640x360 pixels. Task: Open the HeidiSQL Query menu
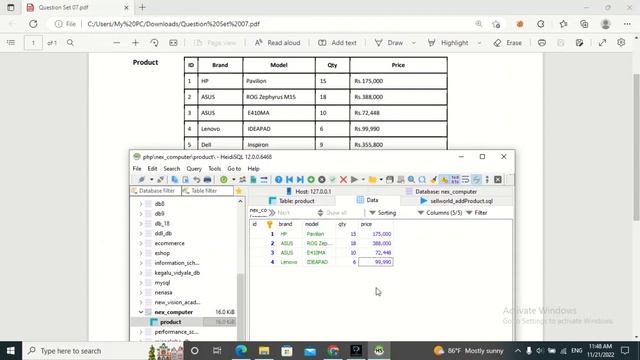194,169
